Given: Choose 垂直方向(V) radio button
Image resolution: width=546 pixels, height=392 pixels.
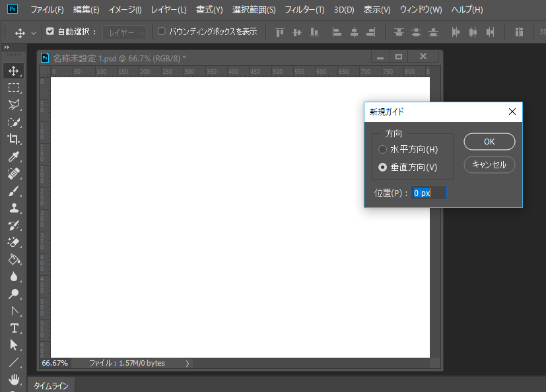Looking at the screenshot, I should click(382, 167).
